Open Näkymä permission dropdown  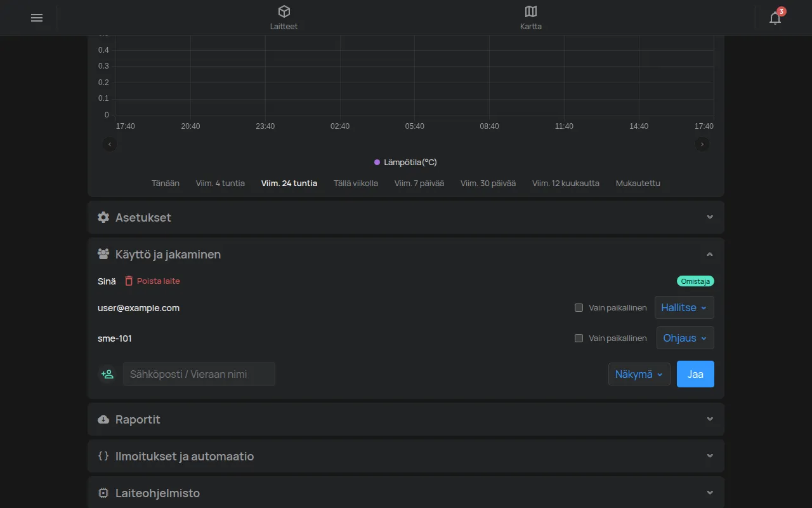[639, 374]
